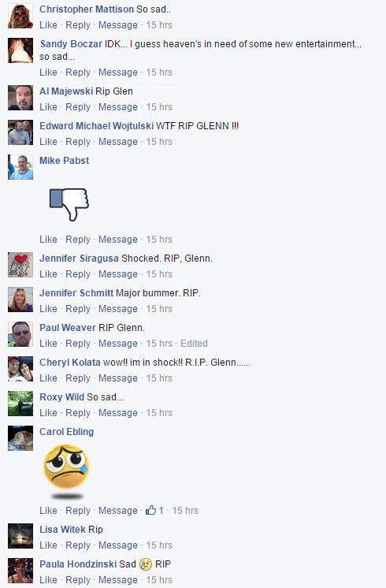The image size is (386, 588).
Task: Open Christopher Mattison's profile picture
Action: click(x=20, y=16)
